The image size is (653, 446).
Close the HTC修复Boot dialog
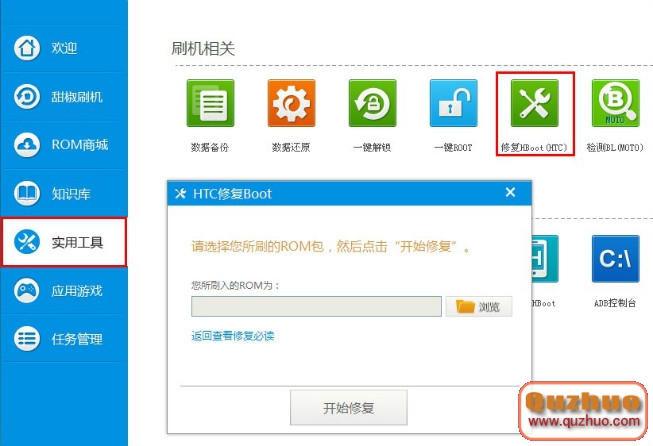click(x=510, y=192)
